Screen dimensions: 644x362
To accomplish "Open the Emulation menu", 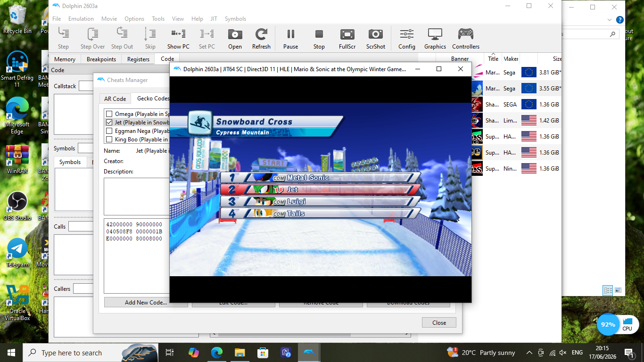I will pos(81,19).
